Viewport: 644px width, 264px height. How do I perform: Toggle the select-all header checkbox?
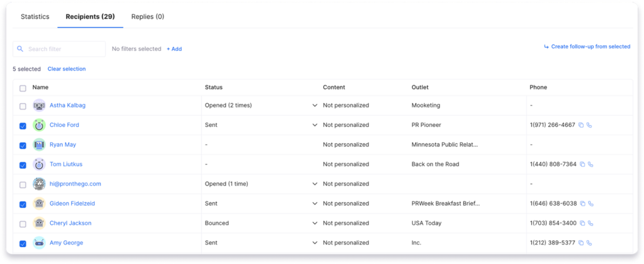[23, 88]
